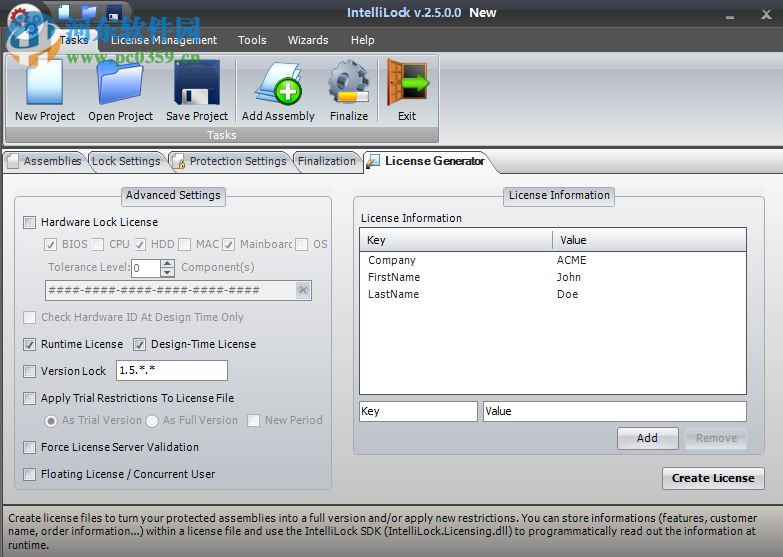Click quick-access save icon in title bar
This screenshot has width=783, height=557.
coord(114,11)
